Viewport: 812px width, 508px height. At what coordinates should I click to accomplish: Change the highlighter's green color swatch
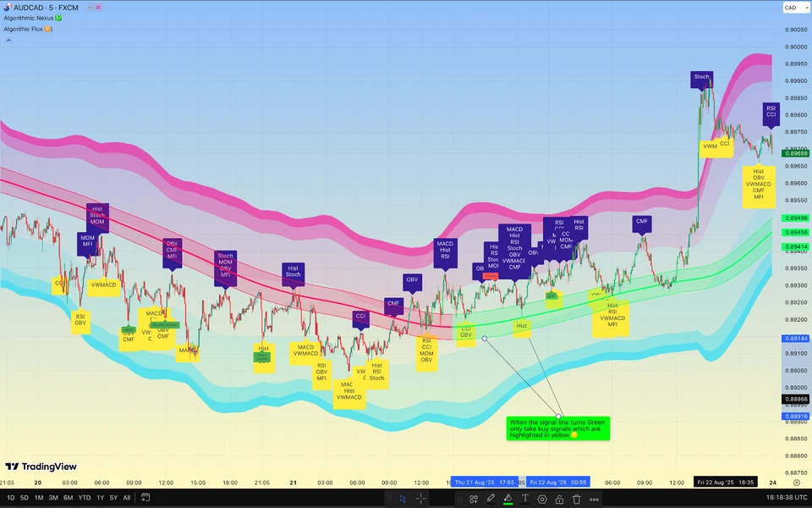tap(508, 503)
